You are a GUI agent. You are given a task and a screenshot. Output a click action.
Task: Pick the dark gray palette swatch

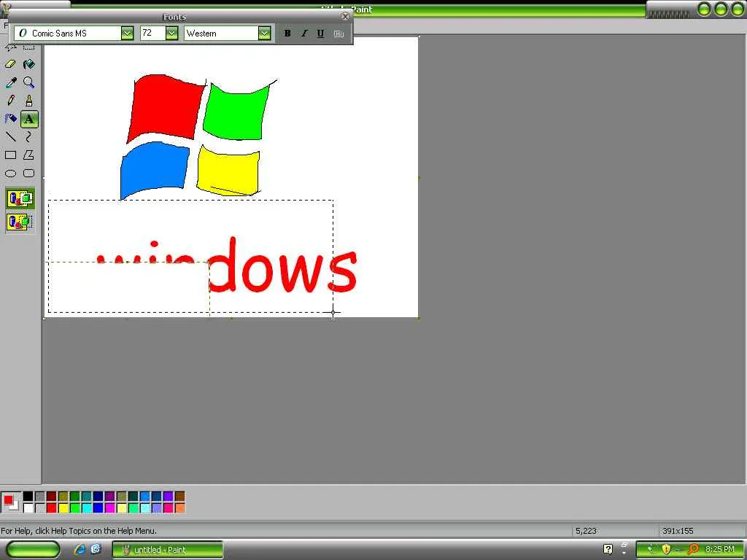(40, 497)
